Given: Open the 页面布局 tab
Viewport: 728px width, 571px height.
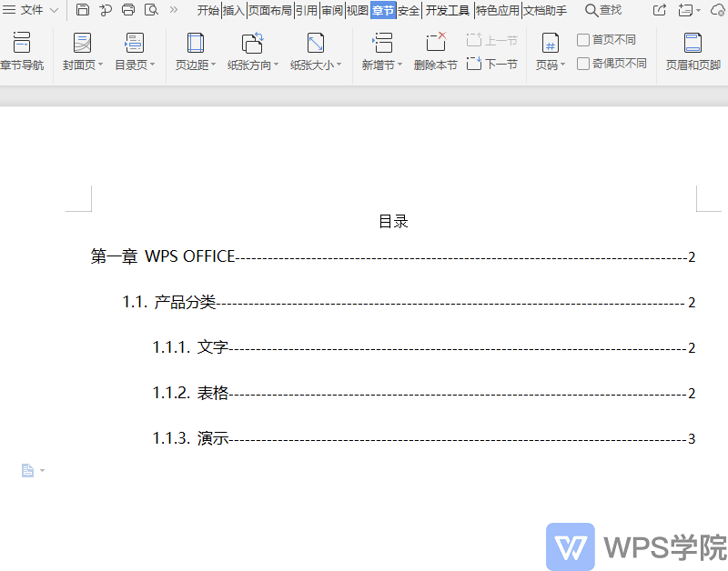Looking at the screenshot, I should coord(269,10).
